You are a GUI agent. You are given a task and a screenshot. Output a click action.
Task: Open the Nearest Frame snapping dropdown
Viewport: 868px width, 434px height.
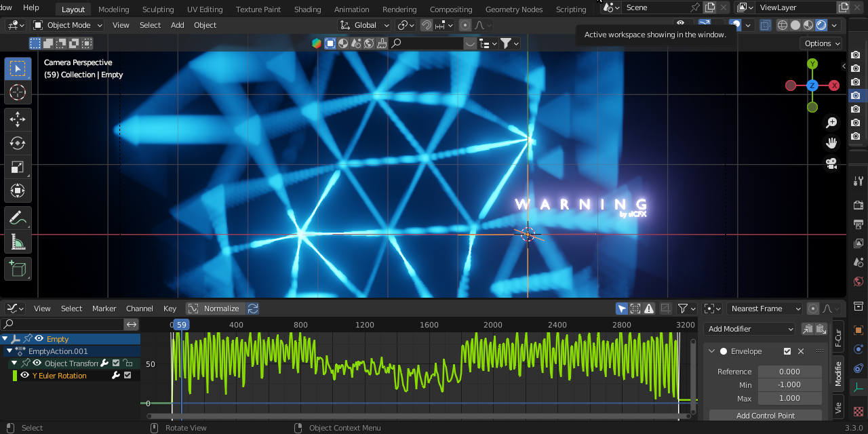click(x=764, y=309)
